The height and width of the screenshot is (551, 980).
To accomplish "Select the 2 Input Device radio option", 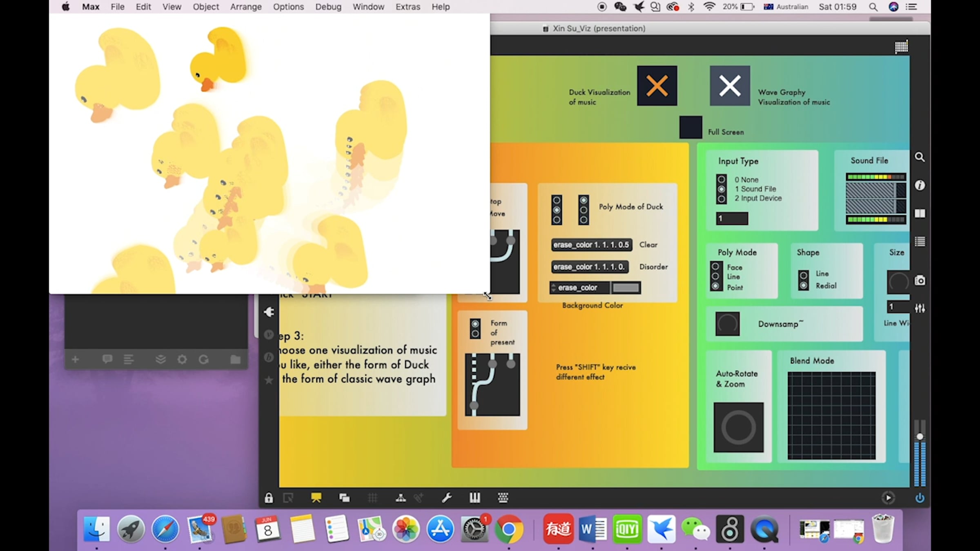I will (x=722, y=199).
